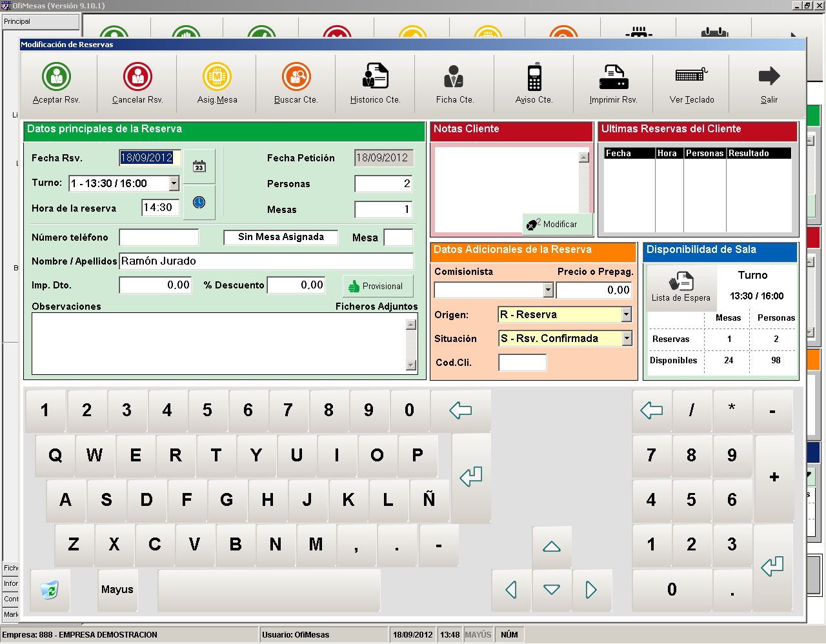Click the Ñ key on keyboard
The image size is (826, 644).
click(429, 500)
